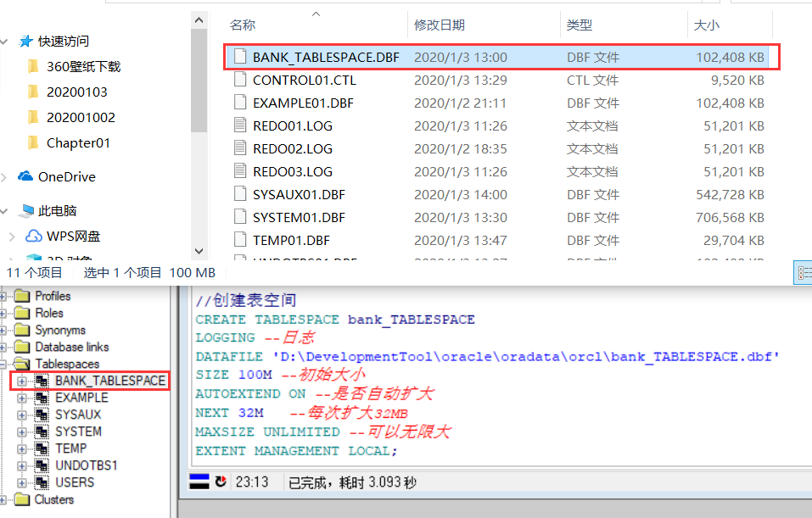Click the Chapter01 folder icon
The image size is (812, 518).
[32, 142]
